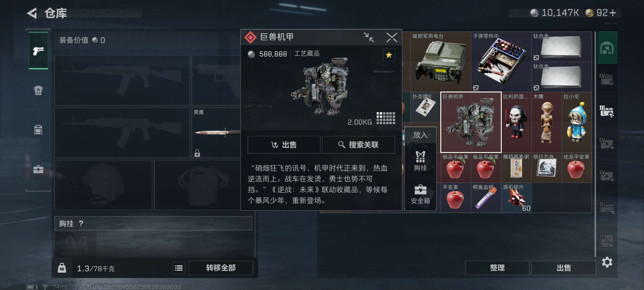Select the 源石碎片 item stack

[x=516, y=197]
